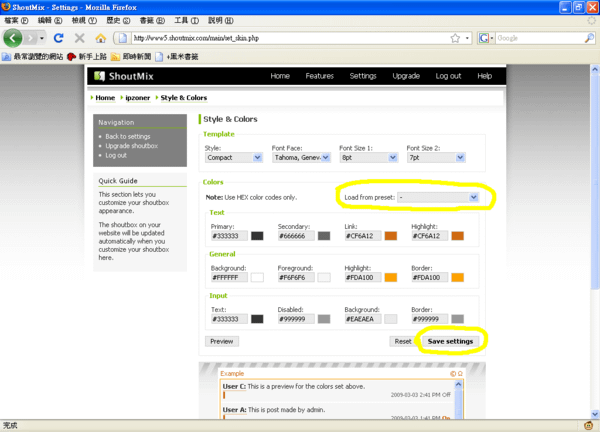Open the address bar history dropdown arrow
Viewport: 600px width, 432px height.
coord(467,38)
